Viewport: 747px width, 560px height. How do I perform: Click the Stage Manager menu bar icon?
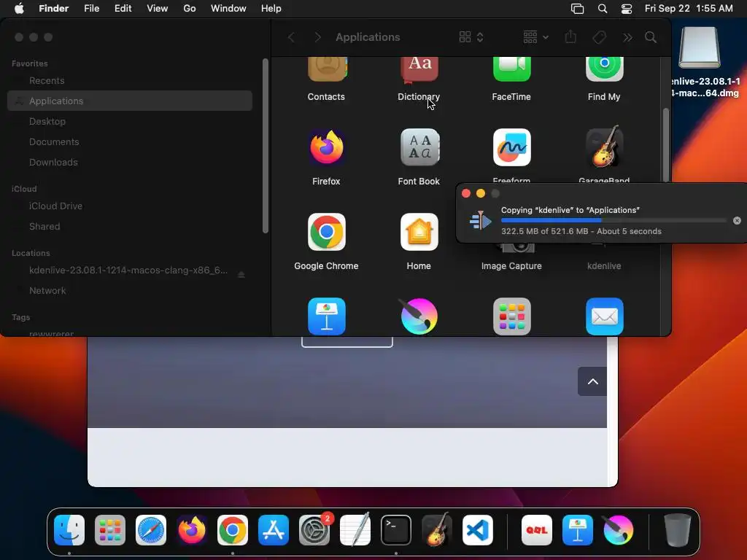[x=578, y=9]
